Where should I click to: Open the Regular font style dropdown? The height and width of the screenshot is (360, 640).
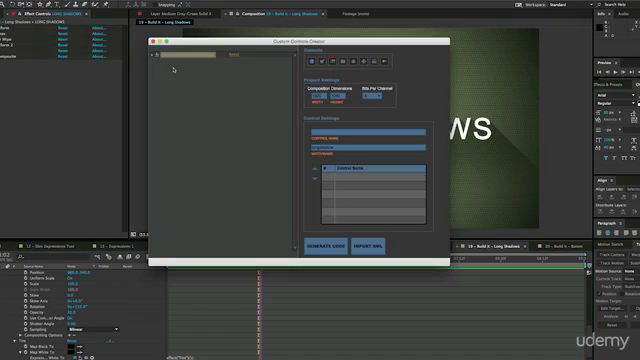tap(616, 103)
